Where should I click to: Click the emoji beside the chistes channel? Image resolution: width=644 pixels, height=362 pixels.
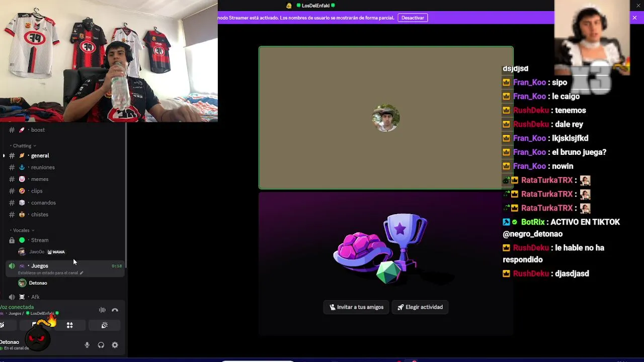pos(22,215)
